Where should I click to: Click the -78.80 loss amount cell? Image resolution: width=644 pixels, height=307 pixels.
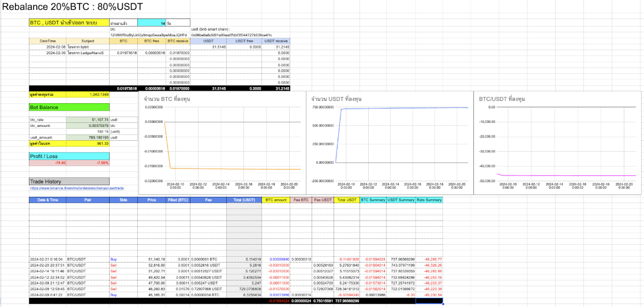pyautogui.click(x=48, y=163)
